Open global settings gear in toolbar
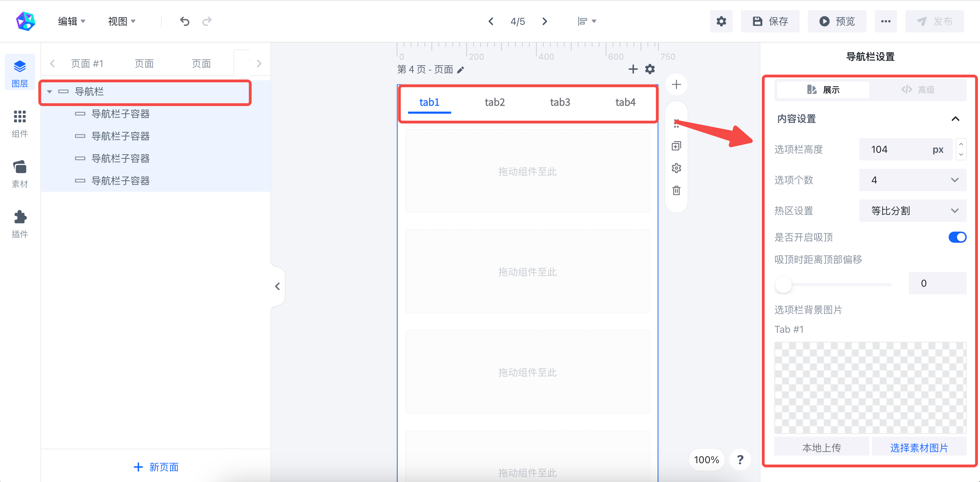980x482 pixels. [721, 21]
